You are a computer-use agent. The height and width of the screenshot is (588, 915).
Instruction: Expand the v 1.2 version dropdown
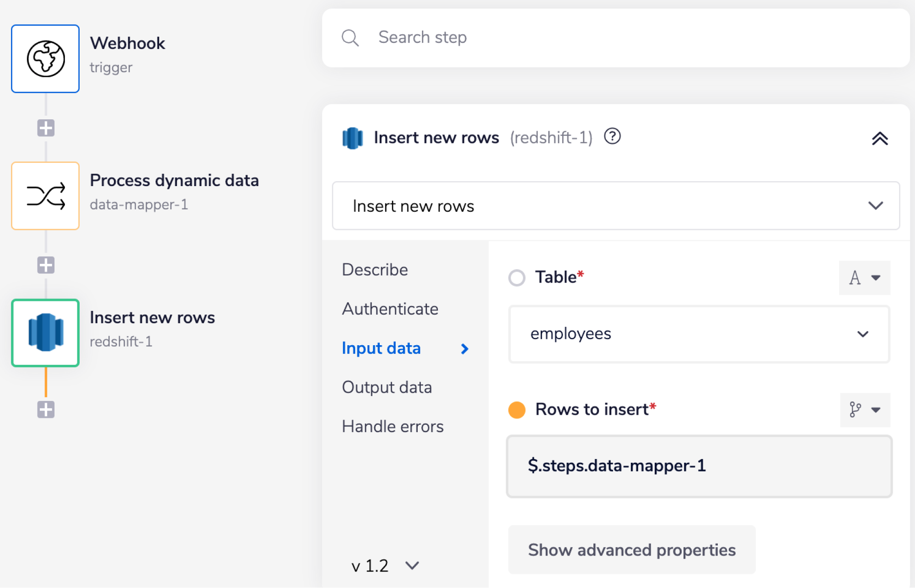[x=412, y=565]
